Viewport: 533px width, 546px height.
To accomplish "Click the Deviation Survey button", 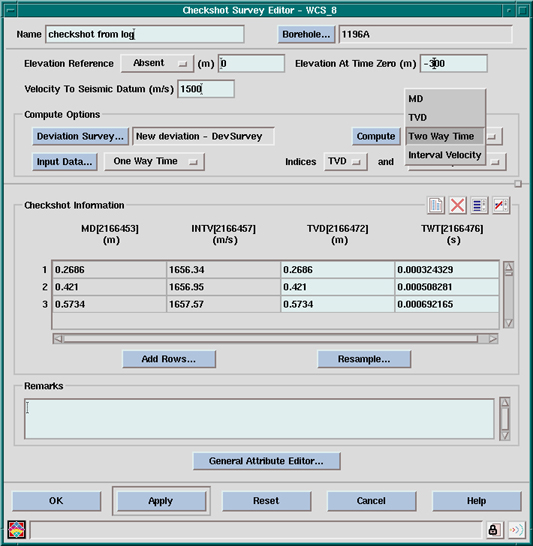I will tap(80, 136).
